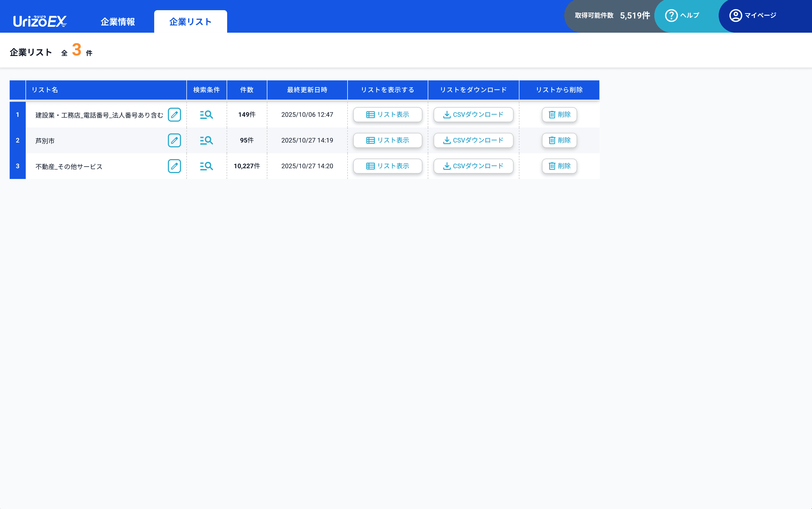Edit name of 芦別市 list with pencil icon
Viewport: 812px width, 509px height.
[174, 140]
